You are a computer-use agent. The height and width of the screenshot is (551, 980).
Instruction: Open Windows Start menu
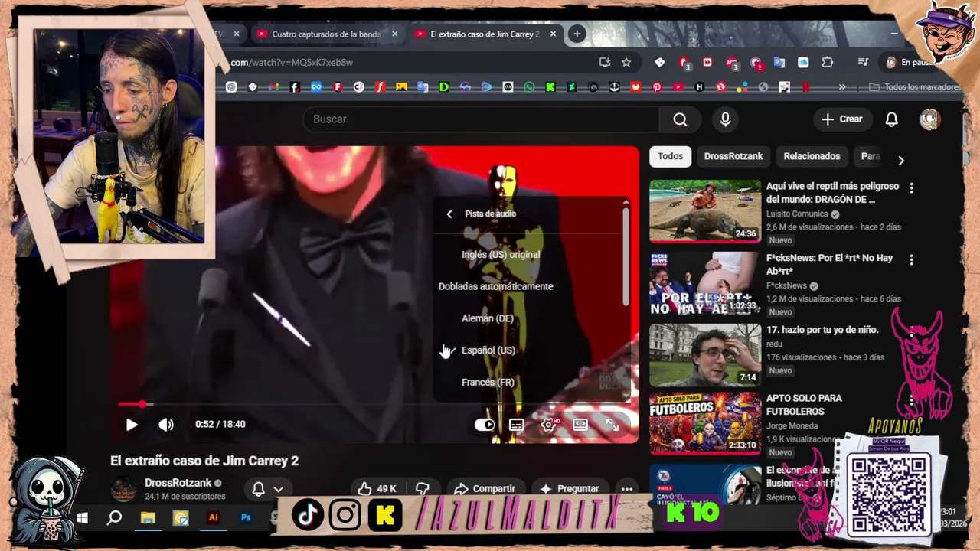tap(82, 518)
